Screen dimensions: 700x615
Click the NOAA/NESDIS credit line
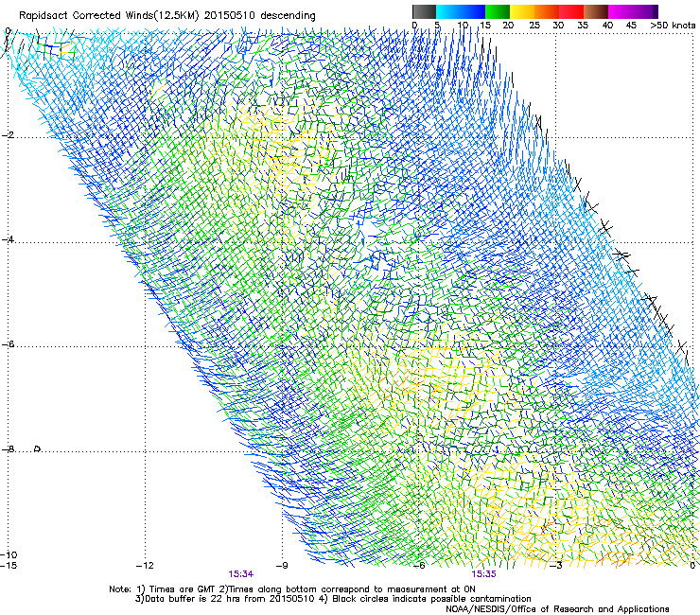(x=557, y=609)
